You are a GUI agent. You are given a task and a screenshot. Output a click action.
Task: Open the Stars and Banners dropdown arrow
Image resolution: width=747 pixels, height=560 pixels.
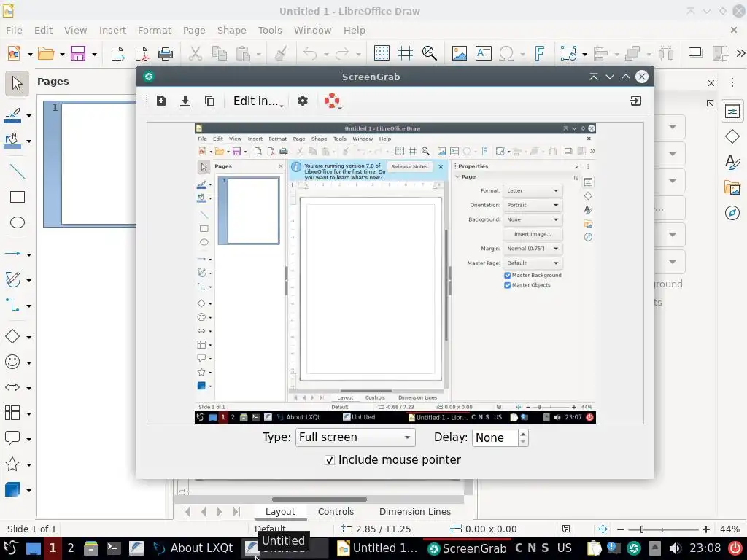[x=29, y=465]
